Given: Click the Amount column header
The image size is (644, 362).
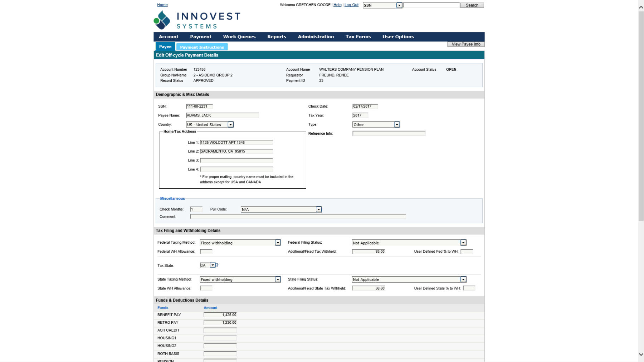Looking at the screenshot, I should [x=210, y=308].
